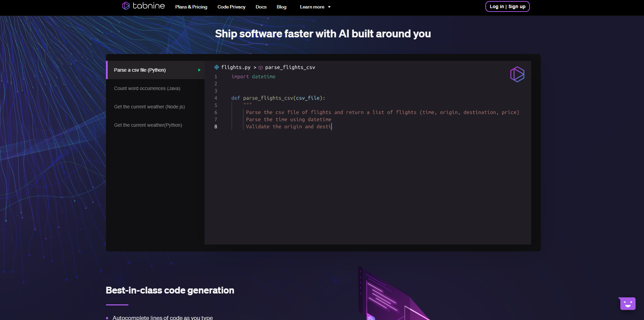The height and width of the screenshot is (320, 644).
Task: Click the Python file icon beside flights.py
Action: point(217,67)
